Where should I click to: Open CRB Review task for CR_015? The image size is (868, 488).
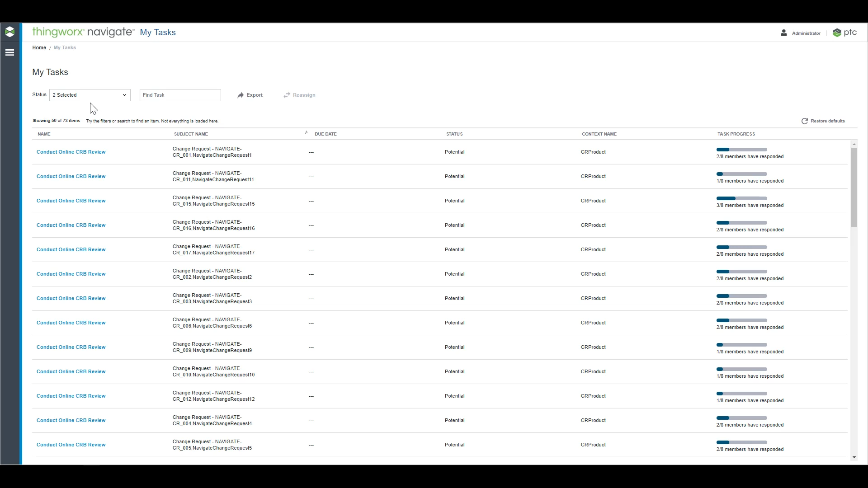(71, 201)
